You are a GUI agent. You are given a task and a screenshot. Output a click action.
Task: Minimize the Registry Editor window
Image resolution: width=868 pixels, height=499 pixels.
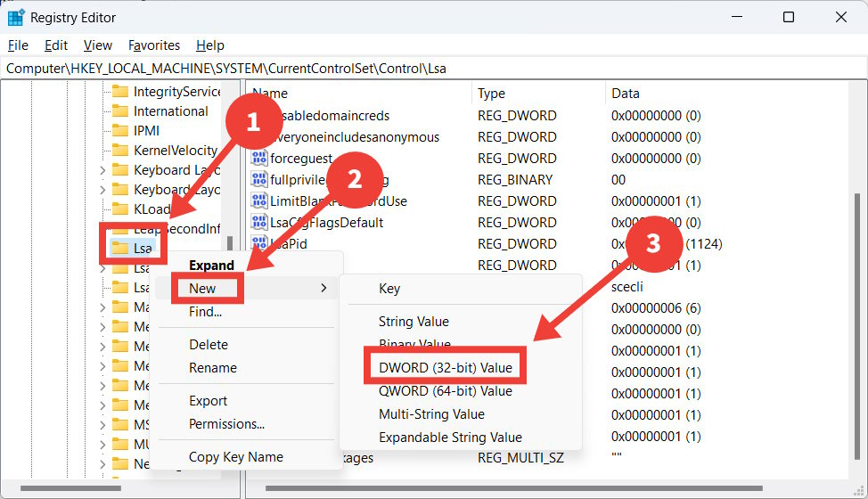(737, 17)
